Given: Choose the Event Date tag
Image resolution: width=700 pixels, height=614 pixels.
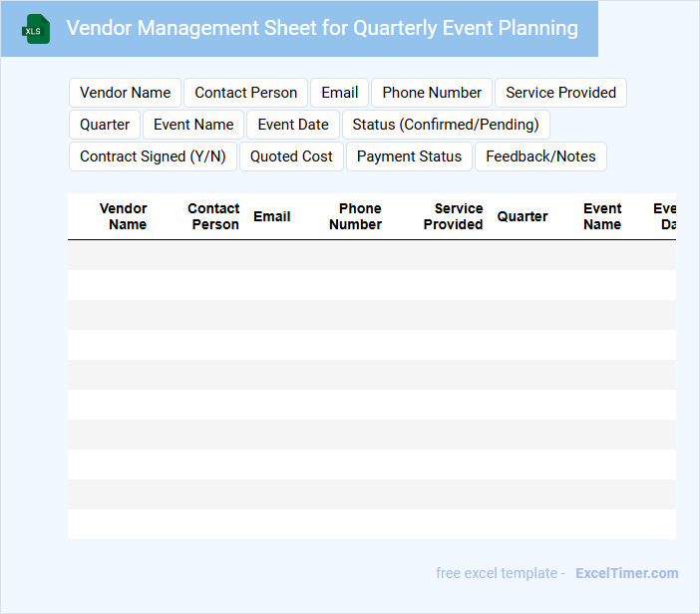Looking at the screenshot, I should pos(293,125).
